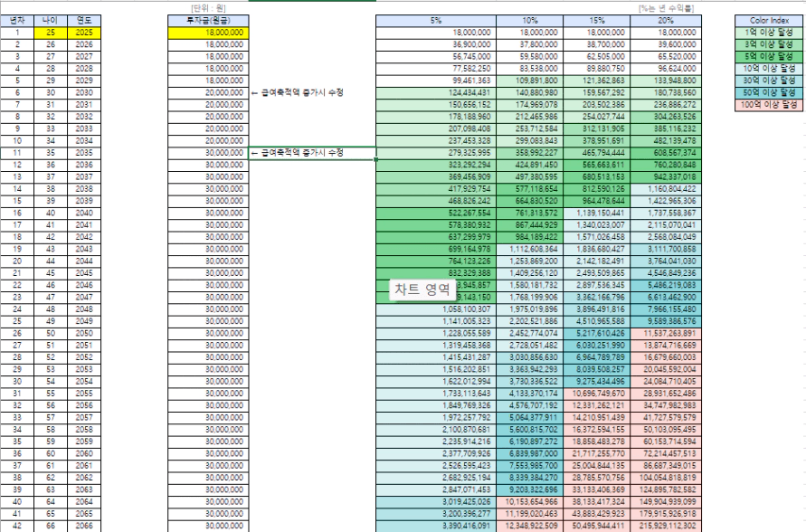Select the pink 100억 이상 달성 legend swatch

(769, 105)
